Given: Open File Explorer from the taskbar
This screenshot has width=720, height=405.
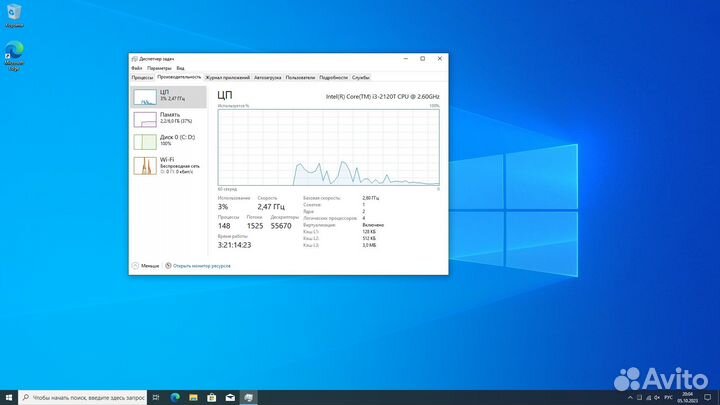Looking at the screenshot, I should coord(193,398).
